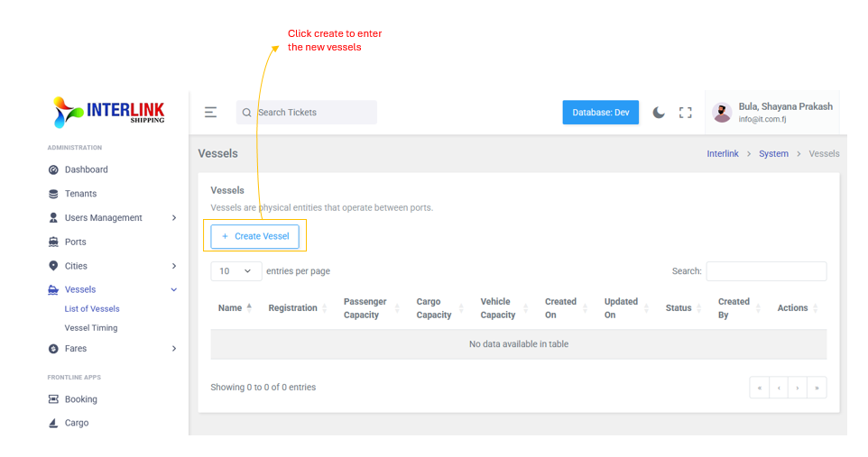Open Ports in the sidebar
868x457 pixels.
coord(76,242)
